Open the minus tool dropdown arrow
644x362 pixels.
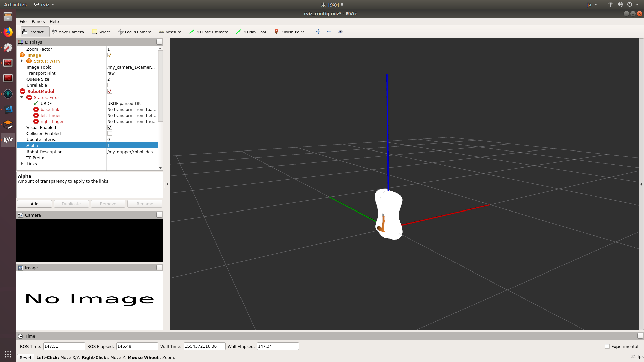pyautogui.click(x=333, y=35)
